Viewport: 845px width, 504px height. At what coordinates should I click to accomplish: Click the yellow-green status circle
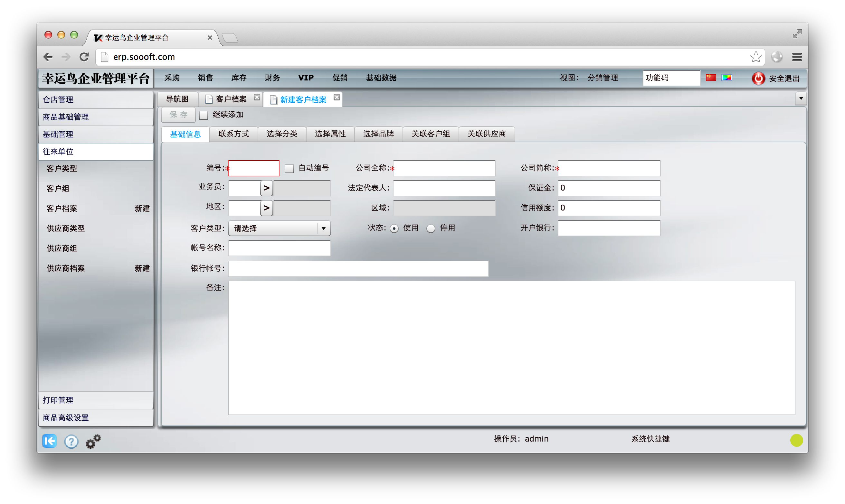[x=796, y=440]
